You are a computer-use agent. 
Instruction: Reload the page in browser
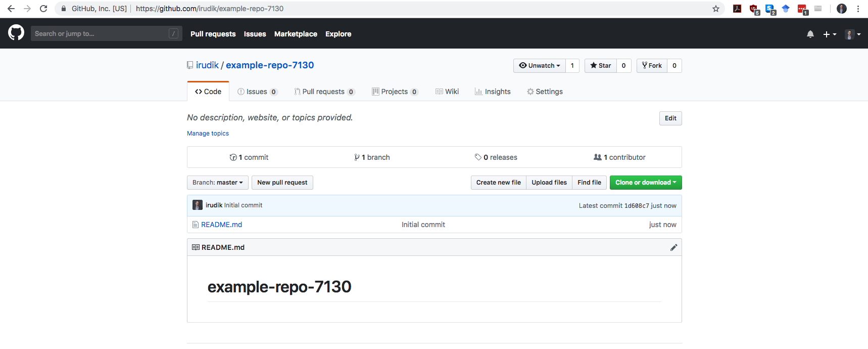click(x=43, y=9)
